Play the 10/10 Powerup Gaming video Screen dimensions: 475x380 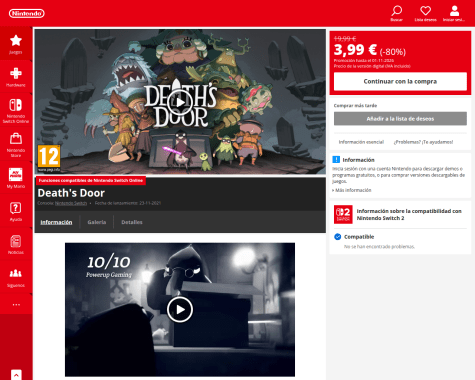click(x=180, y=310)
